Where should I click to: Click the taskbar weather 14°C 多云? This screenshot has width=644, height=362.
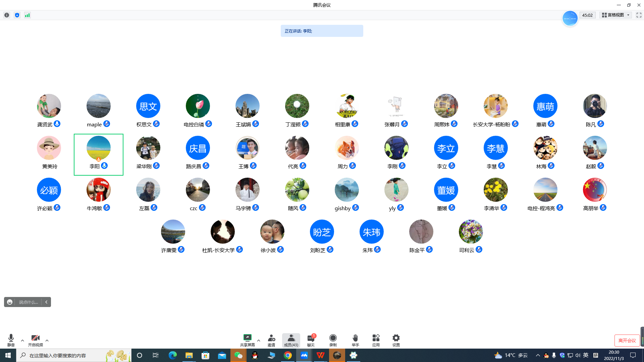511,355
